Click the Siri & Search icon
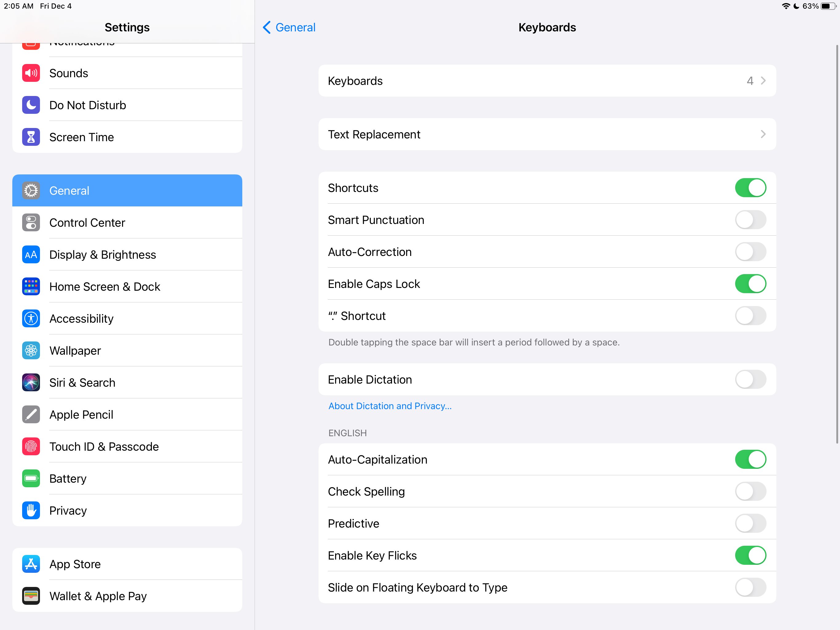The width and height of the screenshot is (840, 630). (x=31, y=382)
